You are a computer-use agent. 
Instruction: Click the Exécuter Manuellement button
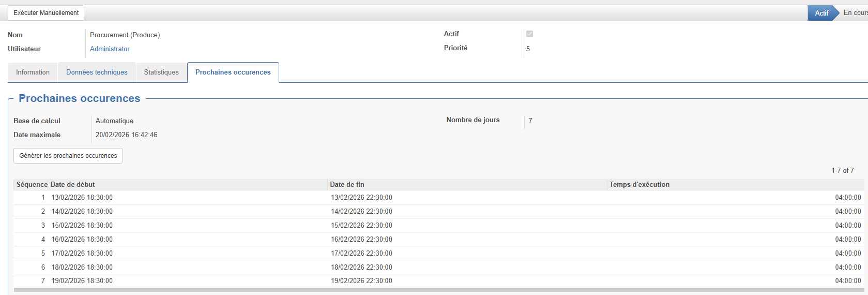46,13
